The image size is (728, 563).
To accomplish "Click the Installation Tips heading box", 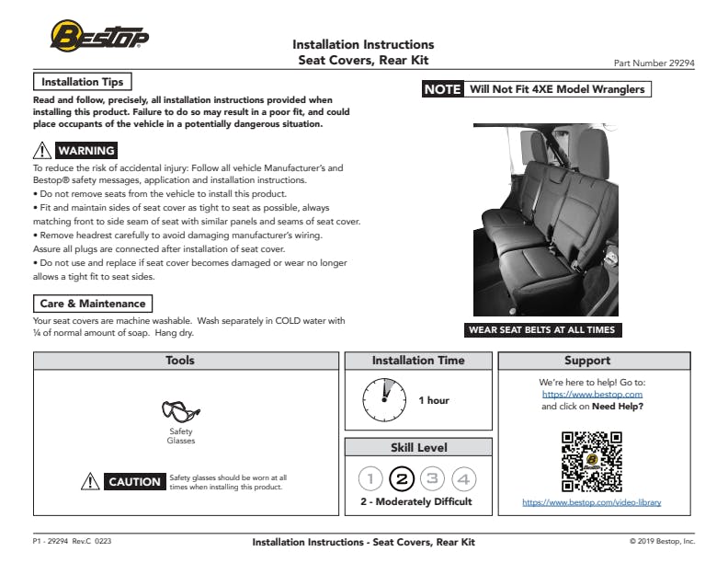I will (x=83, y=82).
